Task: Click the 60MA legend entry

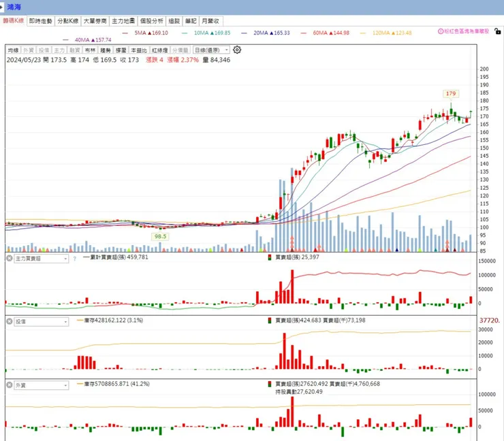Action: coord(325,33)
